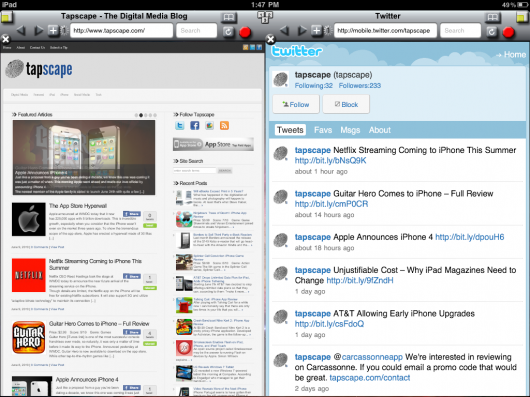The image size is (530, 397).
Task: Follow the tapscape Twitter account
Action: (296, 104)
